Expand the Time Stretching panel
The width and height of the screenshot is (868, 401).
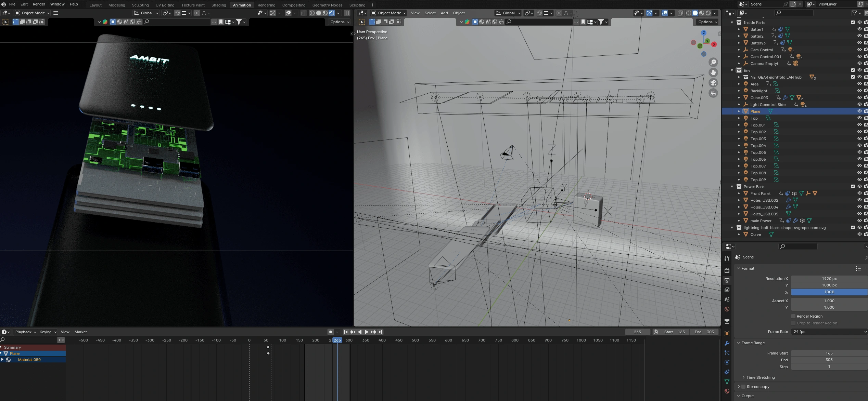click(760, 377)
